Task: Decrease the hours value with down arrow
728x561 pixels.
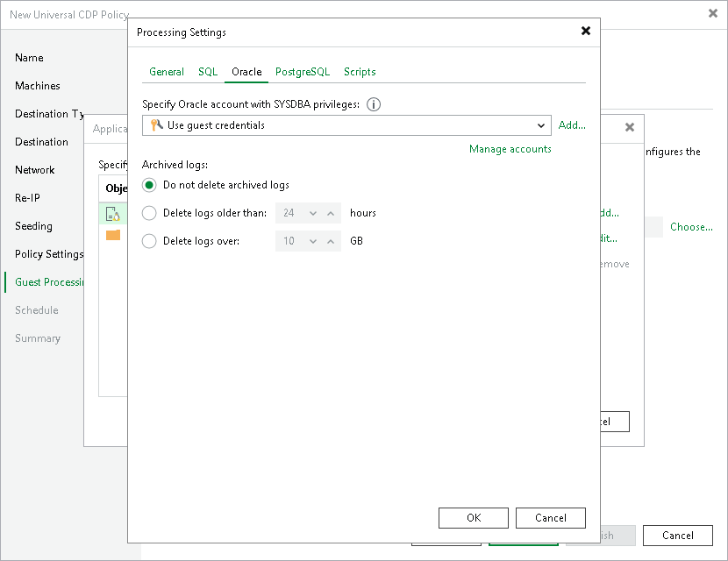Action: point(313,214)
